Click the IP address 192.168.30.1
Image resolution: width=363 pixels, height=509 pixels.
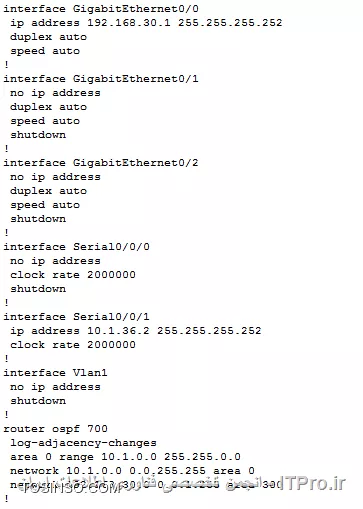click(x=129, y=23)
